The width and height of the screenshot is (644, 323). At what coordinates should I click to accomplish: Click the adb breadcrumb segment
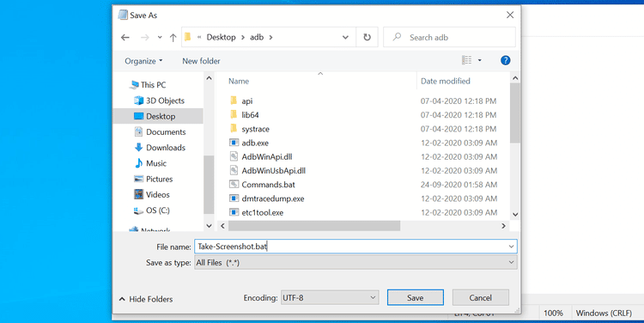(x=257, y=38)
